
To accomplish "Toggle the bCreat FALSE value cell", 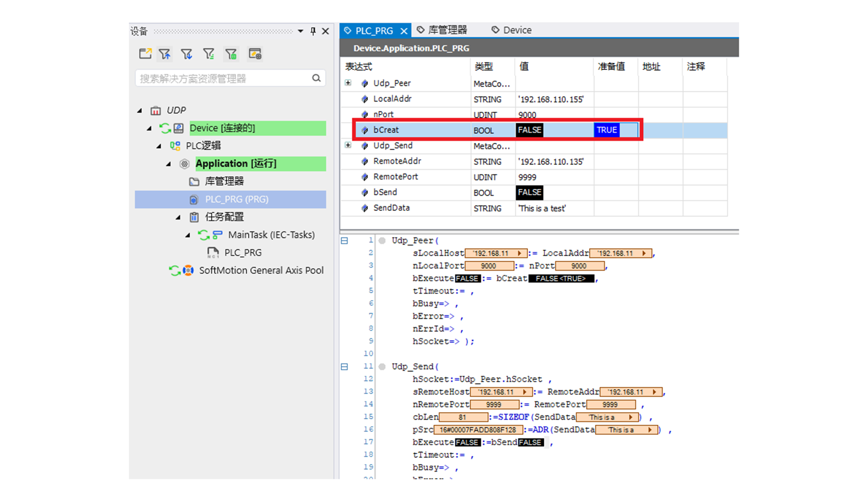I will click(x=529, y=130).
